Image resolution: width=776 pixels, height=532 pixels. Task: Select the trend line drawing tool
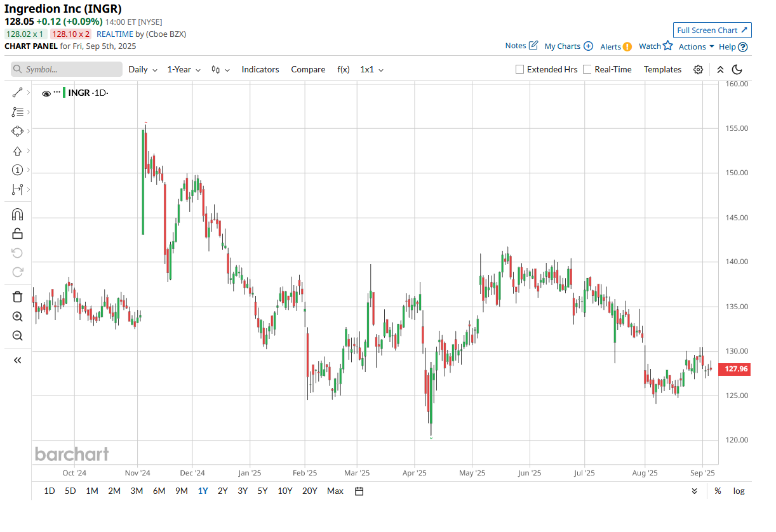pyautogui.click(x=17, y=93)
